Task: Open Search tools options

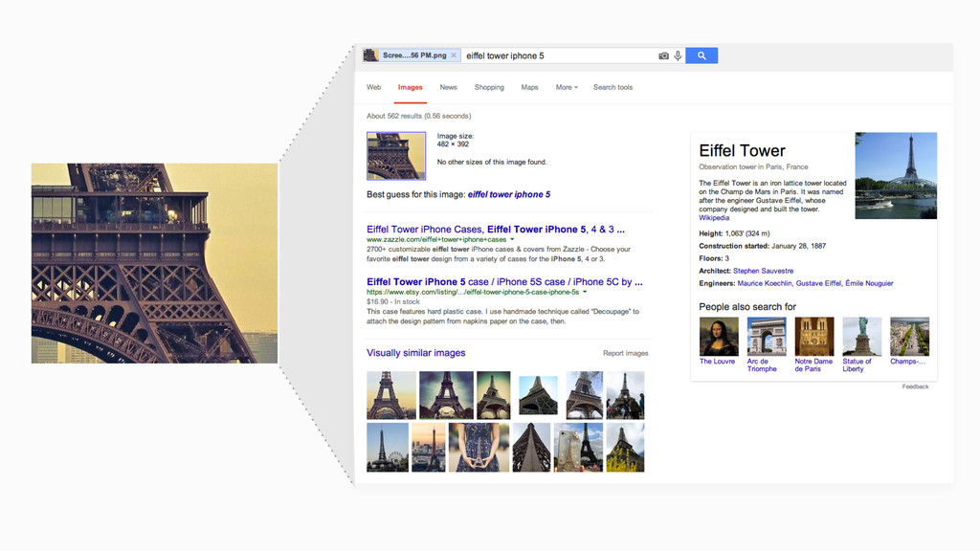Action: 612,87
